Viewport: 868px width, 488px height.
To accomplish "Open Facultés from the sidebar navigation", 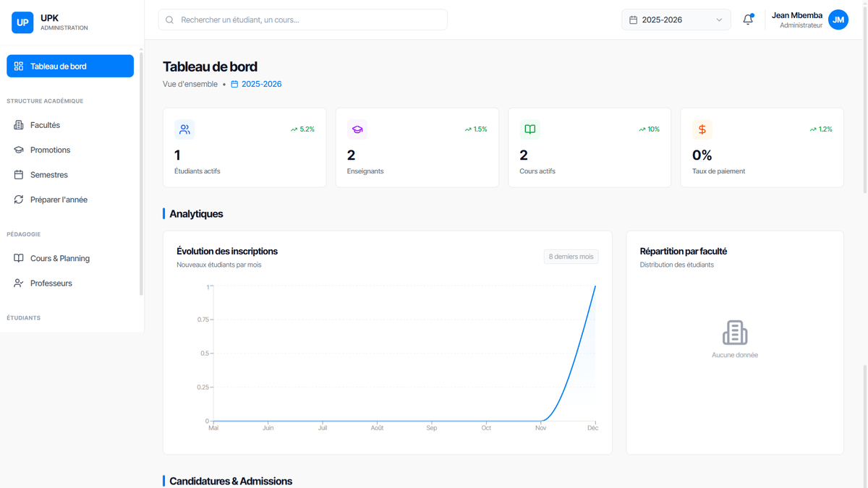I will [x=20, y=124].
